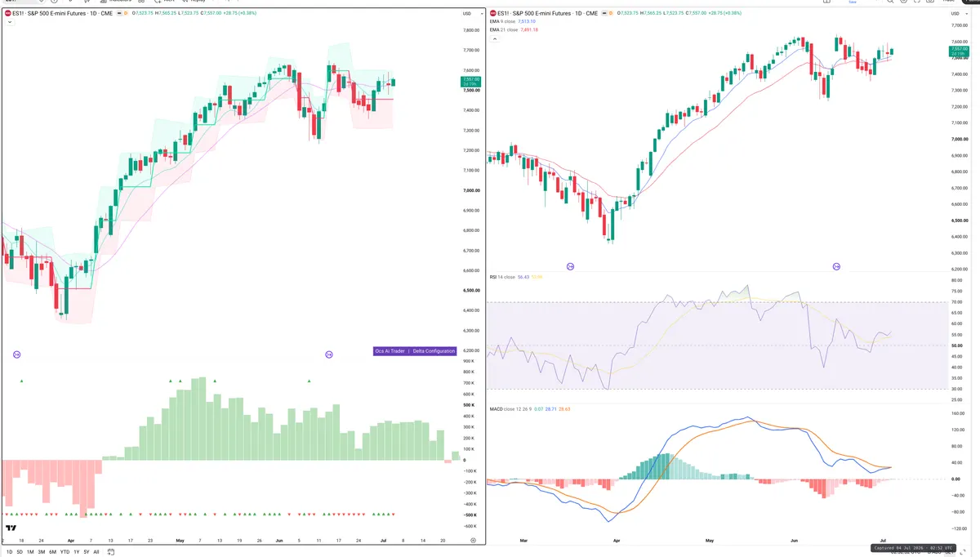Click the May label on left time axis
The image size is (980, 557).
tap(179, 541)
